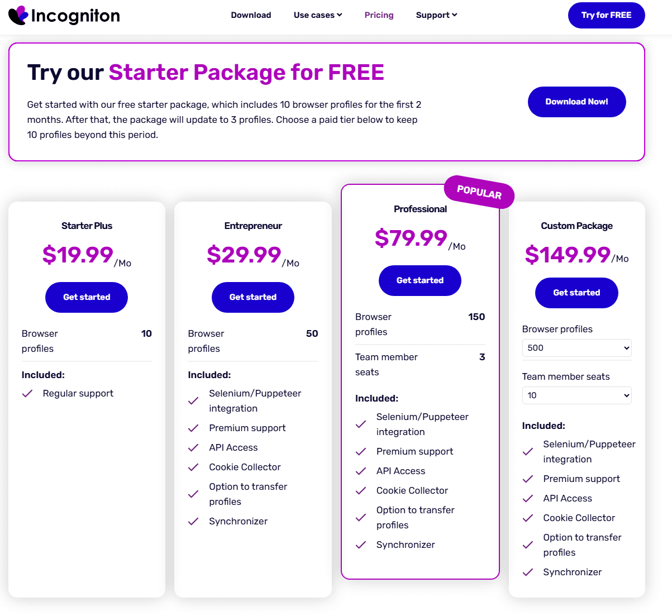Image resolution: width=672 pixels, height=616 pixels.
Task: Expand the Use cases menu
Action: tap(318, 15)
